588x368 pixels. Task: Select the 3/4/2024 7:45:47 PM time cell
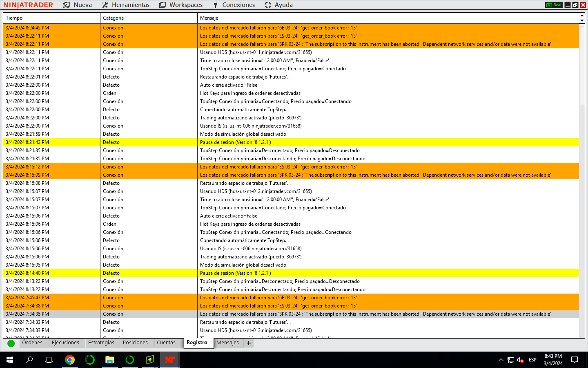(51, 298)
